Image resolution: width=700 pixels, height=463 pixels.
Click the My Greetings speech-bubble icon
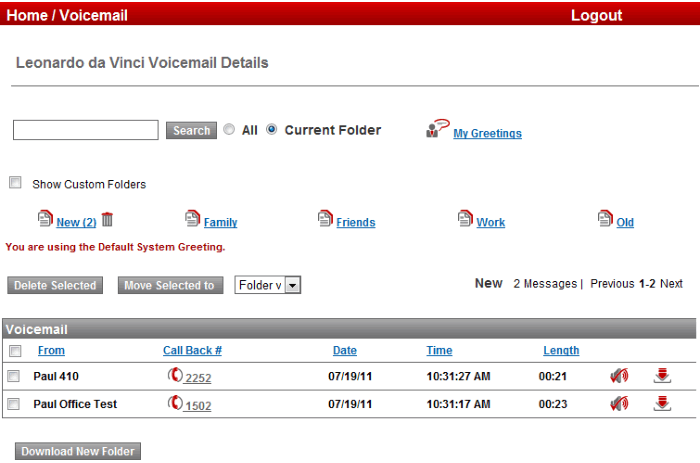(x=437, y=129)
